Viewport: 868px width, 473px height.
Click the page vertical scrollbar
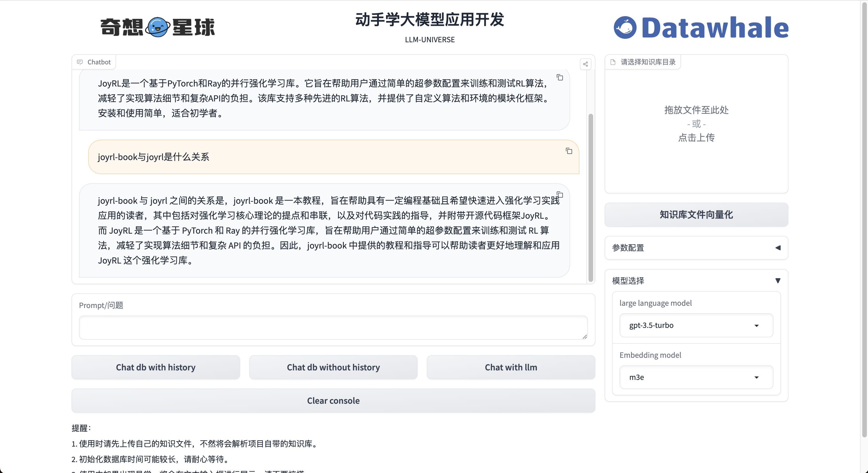point(864,219)
